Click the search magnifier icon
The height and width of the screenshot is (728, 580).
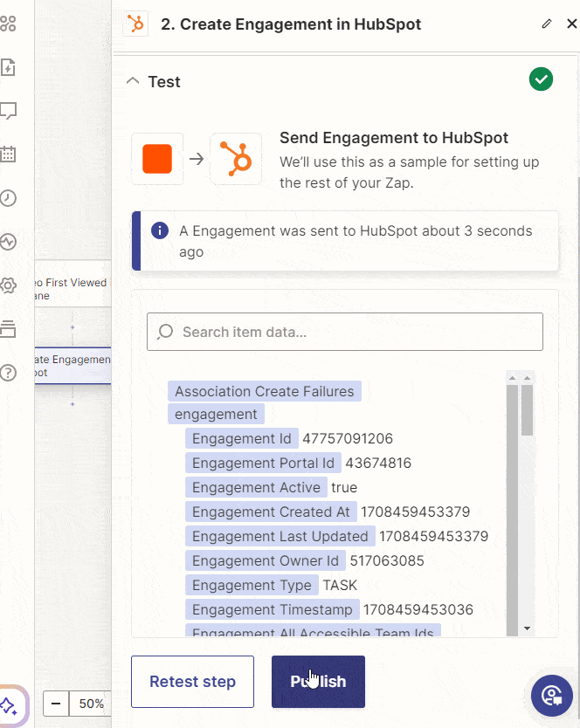coord(165,332)
